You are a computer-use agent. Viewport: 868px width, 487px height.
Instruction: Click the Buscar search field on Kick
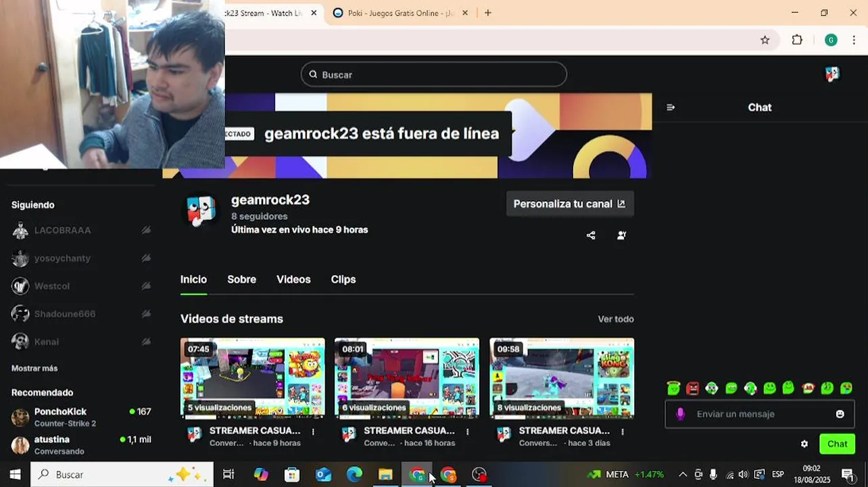[x=433, y=74]
